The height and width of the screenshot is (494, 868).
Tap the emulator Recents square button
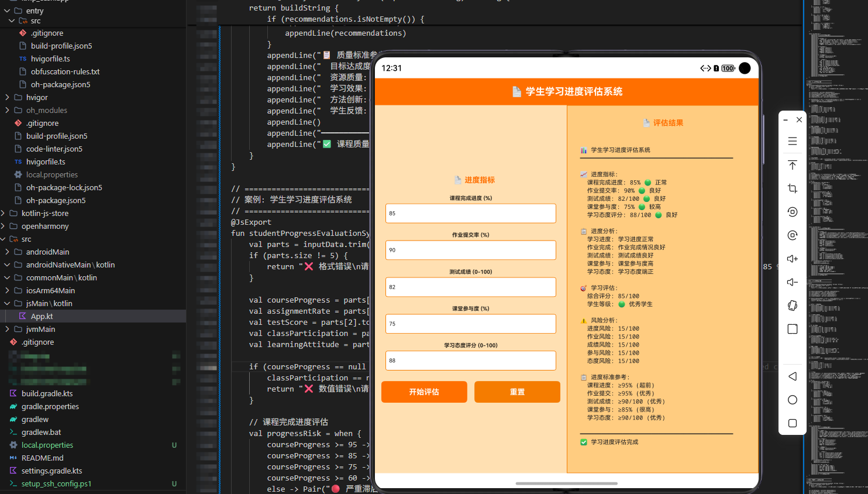(x=793, y=423)
